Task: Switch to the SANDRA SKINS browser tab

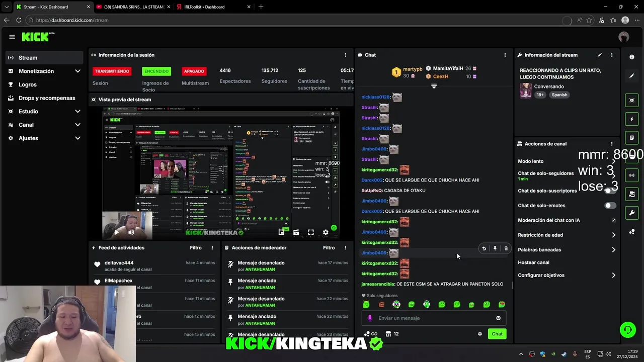Action: pos(133,7)
